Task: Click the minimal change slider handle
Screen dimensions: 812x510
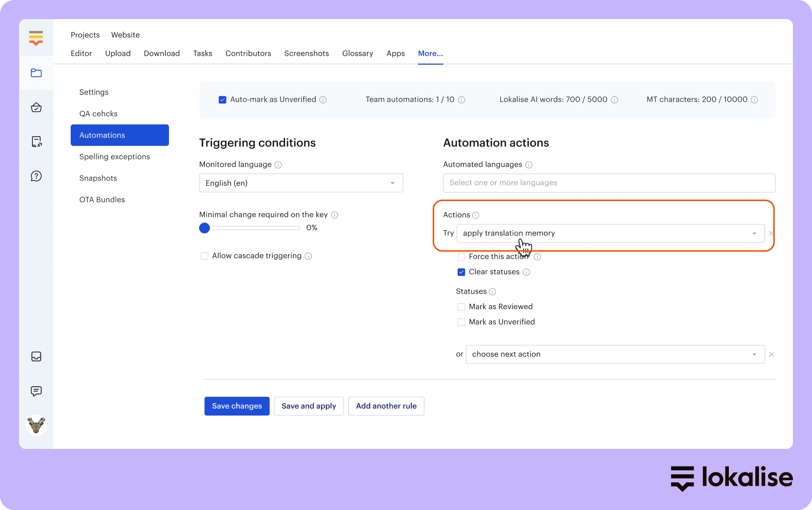Action: pos(204,228)
